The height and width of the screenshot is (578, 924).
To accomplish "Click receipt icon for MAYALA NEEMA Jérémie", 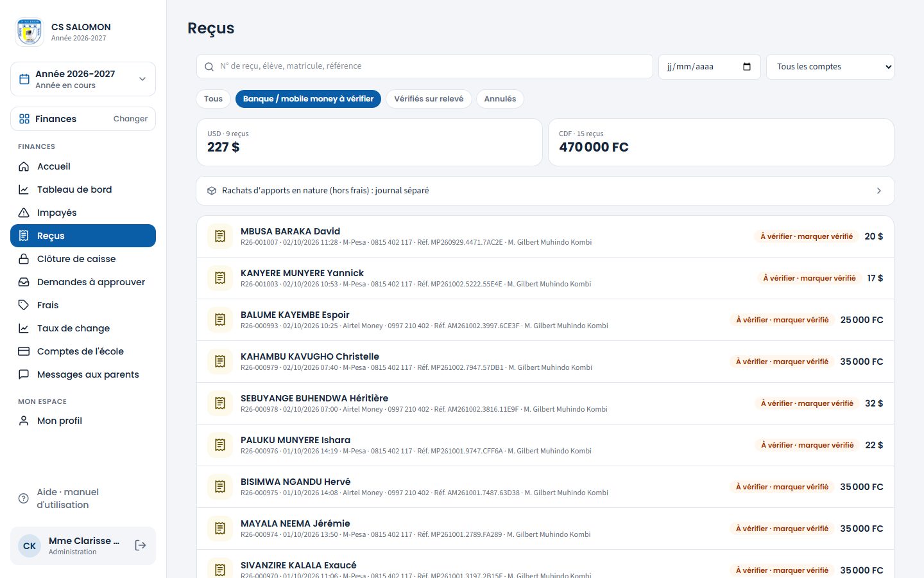I will (x=220, y=529).
